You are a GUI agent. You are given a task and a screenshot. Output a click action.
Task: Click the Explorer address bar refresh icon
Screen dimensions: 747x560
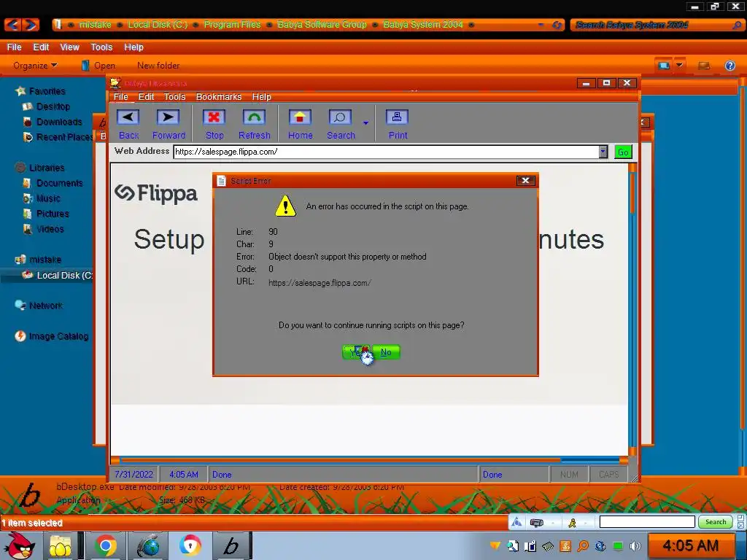(x=557, y=25)
